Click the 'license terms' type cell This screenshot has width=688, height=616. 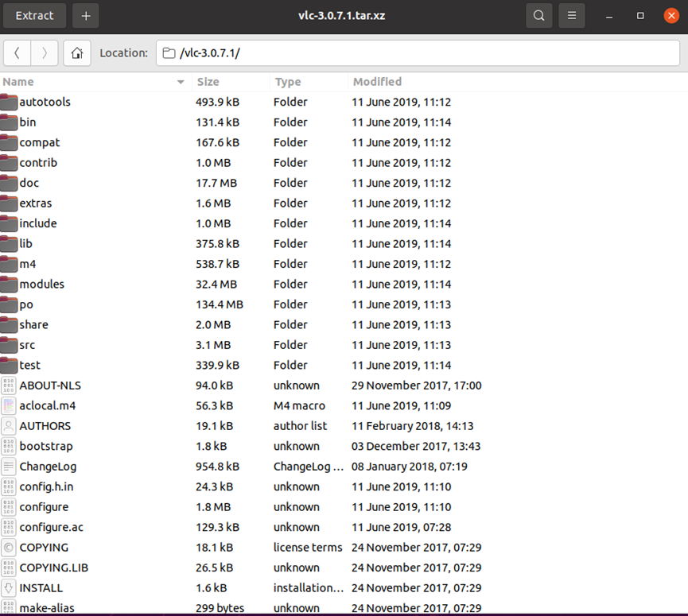(308, 548)
